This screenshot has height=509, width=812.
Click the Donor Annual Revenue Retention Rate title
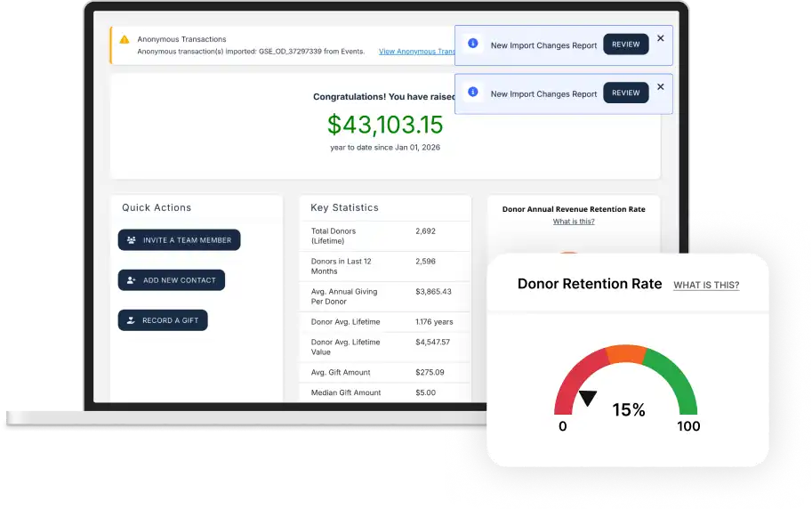pos(574,209)
